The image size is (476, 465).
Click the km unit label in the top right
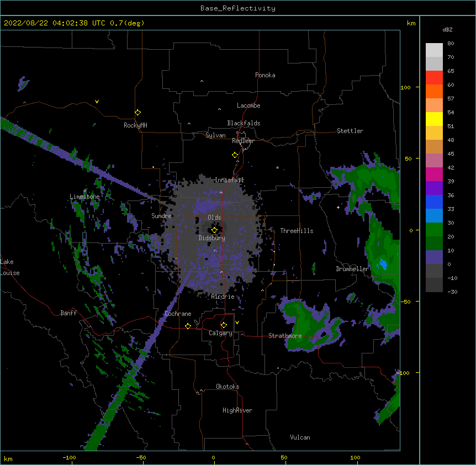(411, 23)
